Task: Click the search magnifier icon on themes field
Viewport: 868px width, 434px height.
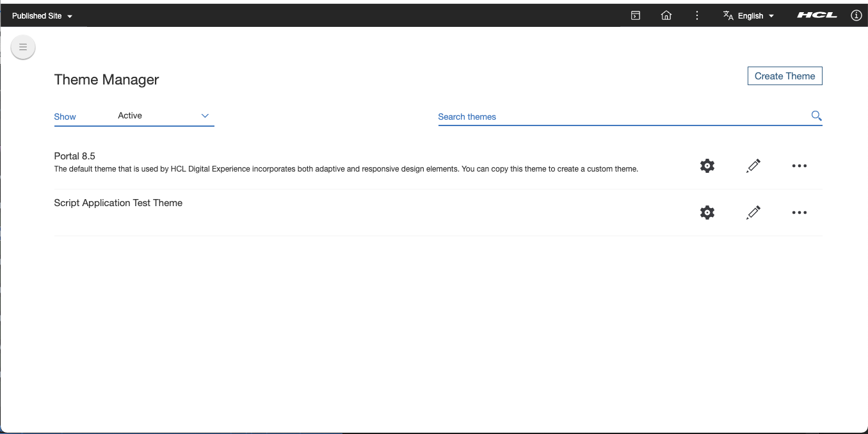Action: (x=816, y=116)
